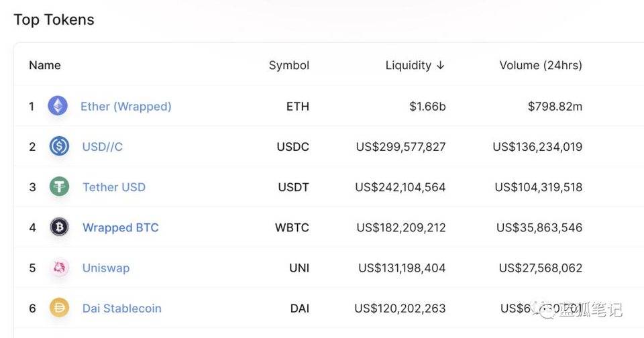The height and width of the screenshot is (338, 644).
Task: Click the Tether USD green icon
Action: [59, 187]
